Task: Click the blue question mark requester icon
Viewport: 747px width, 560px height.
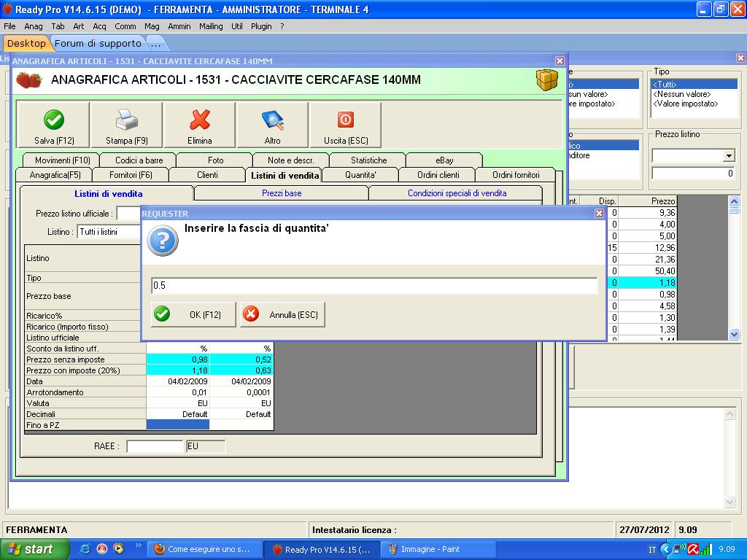Action: [x=163, y=241]
